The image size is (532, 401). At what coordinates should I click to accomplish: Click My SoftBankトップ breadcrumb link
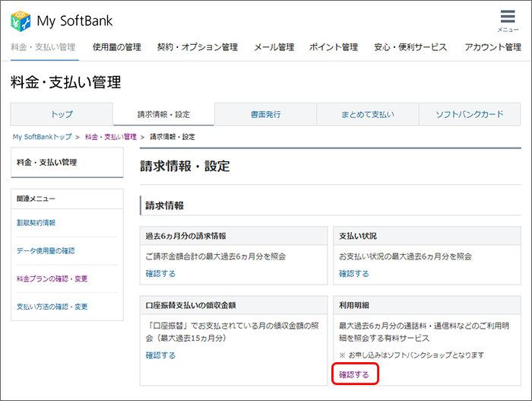tap(42, 137)
